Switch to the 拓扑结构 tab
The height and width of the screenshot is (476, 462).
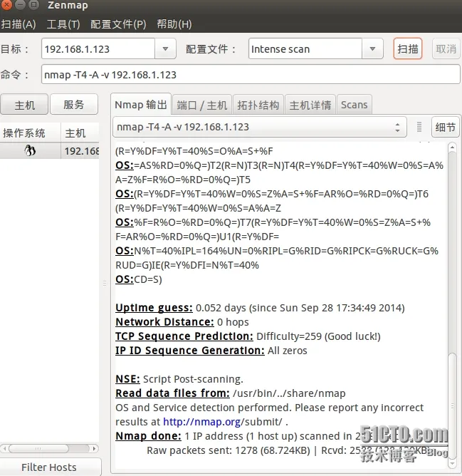tap(258, 105)
